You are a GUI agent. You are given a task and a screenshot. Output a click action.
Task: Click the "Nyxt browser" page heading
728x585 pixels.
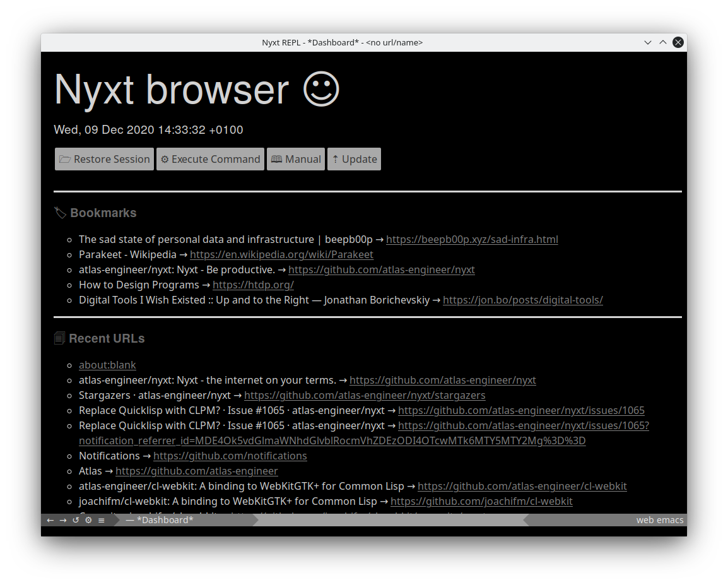pos(197,89)
